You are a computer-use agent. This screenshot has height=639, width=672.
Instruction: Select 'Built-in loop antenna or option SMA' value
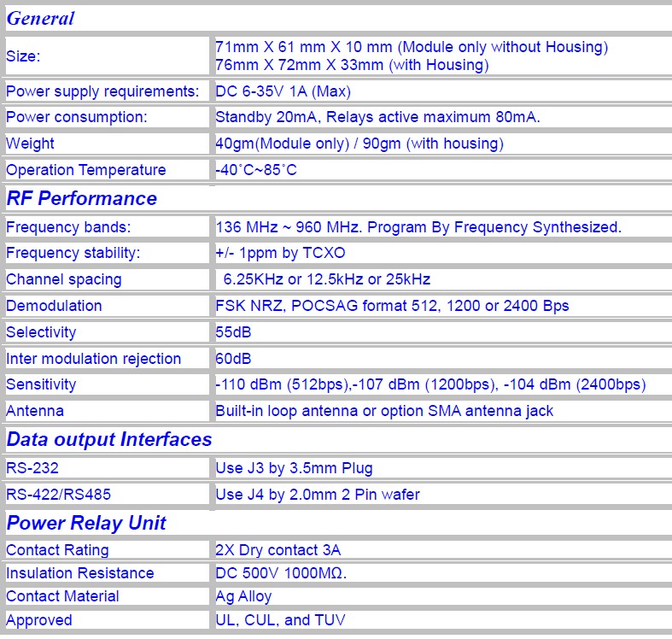pyautogui.click(x=338, y=411)
